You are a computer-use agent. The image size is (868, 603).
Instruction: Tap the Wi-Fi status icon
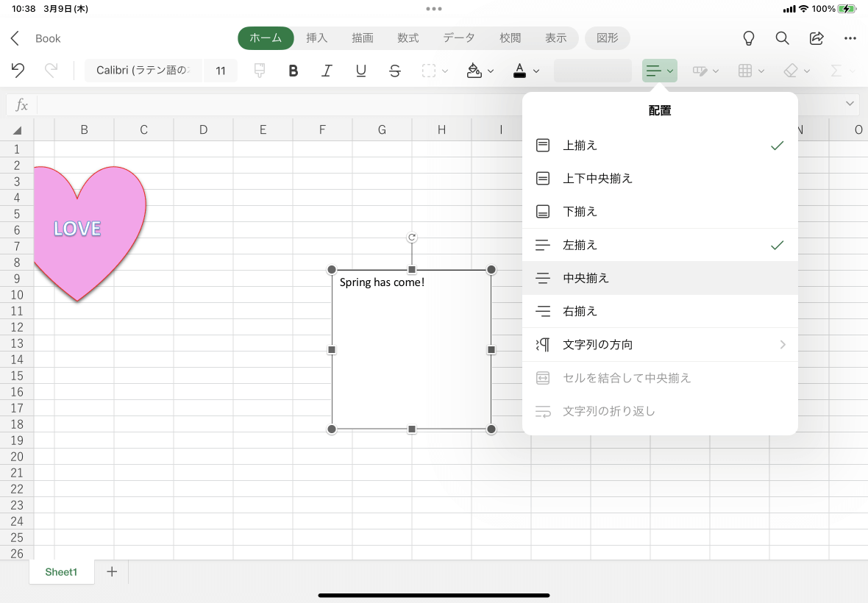(803, 9)
